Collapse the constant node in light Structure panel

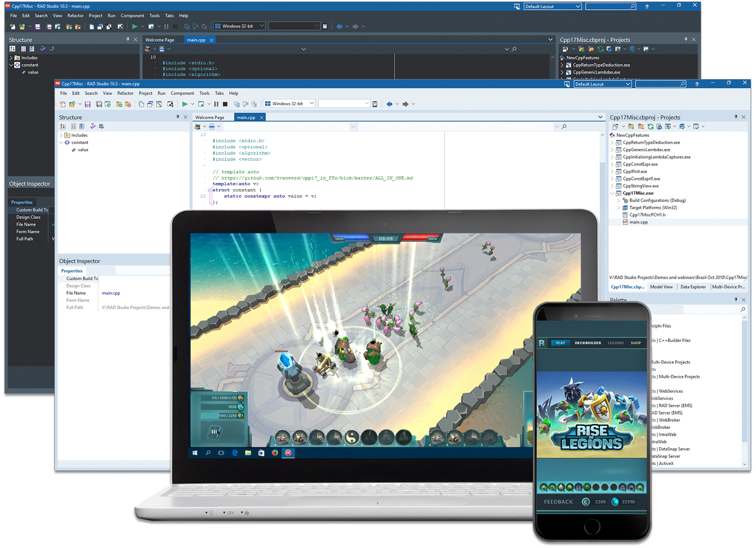(x=61, y=143)
